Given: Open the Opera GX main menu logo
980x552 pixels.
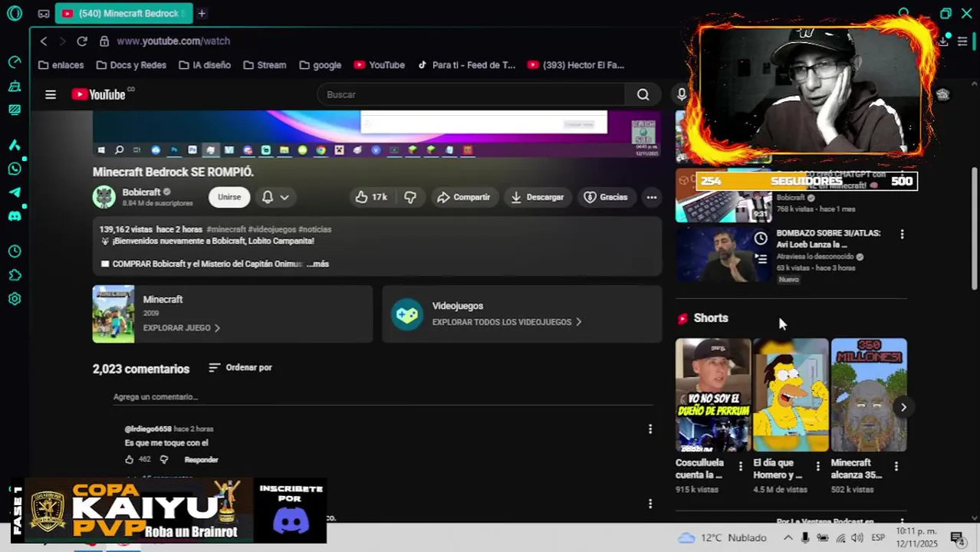Looking at the screenshot, I should pos(15,14).
